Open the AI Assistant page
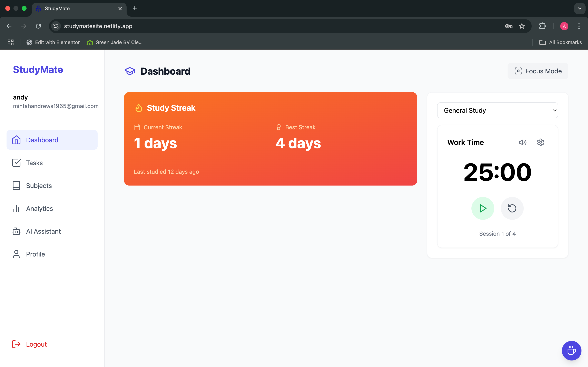 tap(43, 231)
